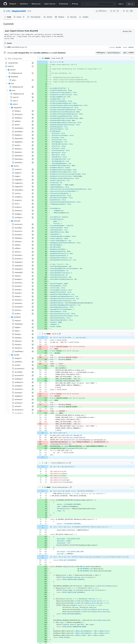This screenshot has height=644, width=138.
Task: Open the Insights tab
Action: coord(84,17)
